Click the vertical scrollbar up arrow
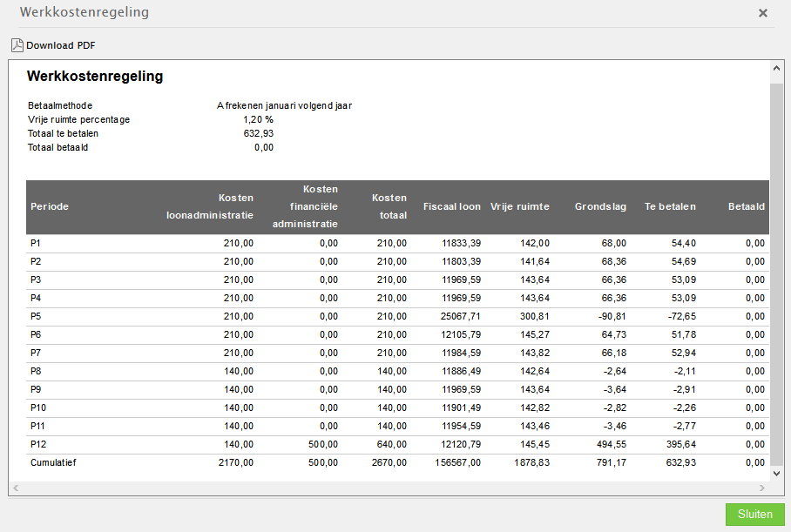 click(x=776, y=68)
